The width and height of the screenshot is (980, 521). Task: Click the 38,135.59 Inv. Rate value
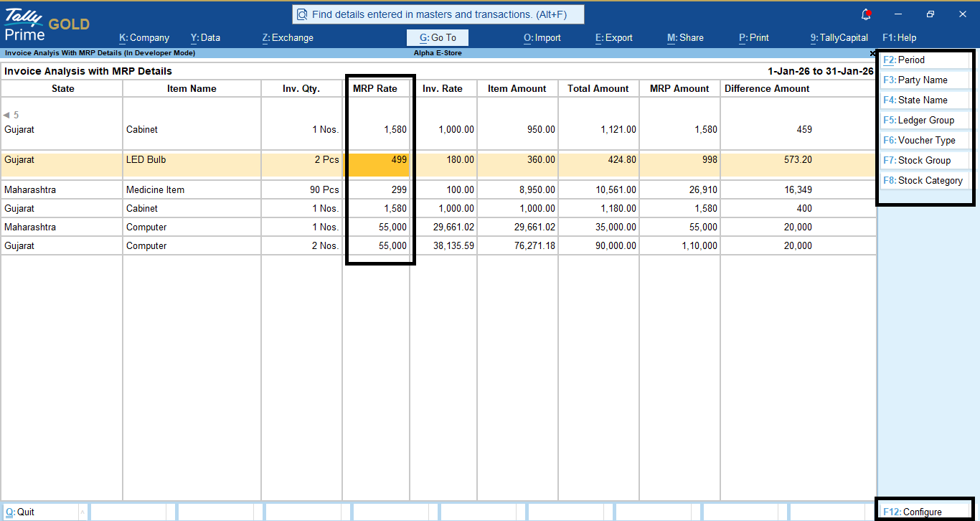[x=453, y=246]
